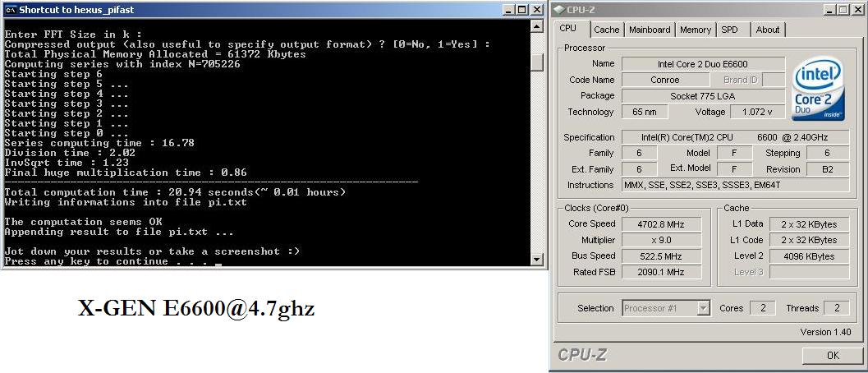Click the Specification field showing 2.40GHz

[x=735, y=137]
